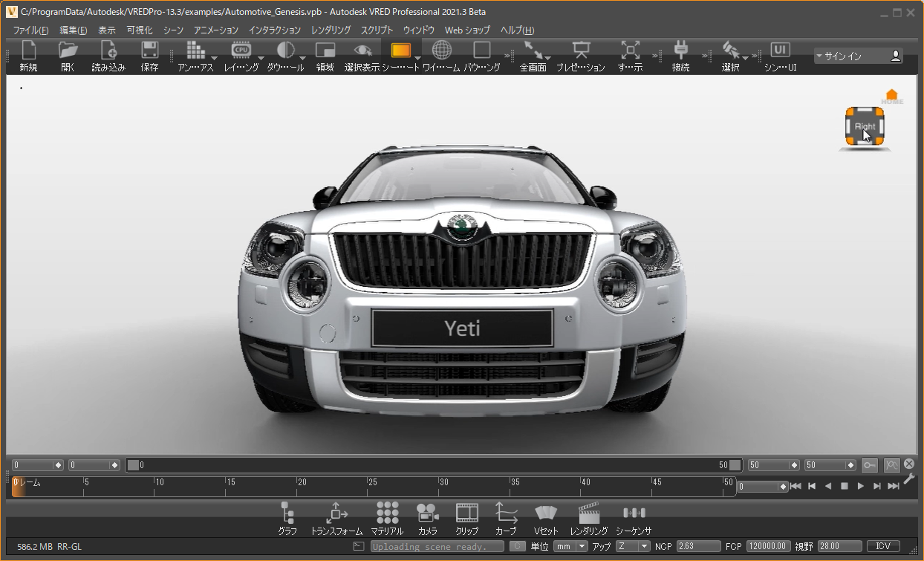Open the unit (単位) mm dropdown
Image resolution: width=924 pixels, height=561 pixels.
point(570,546)
